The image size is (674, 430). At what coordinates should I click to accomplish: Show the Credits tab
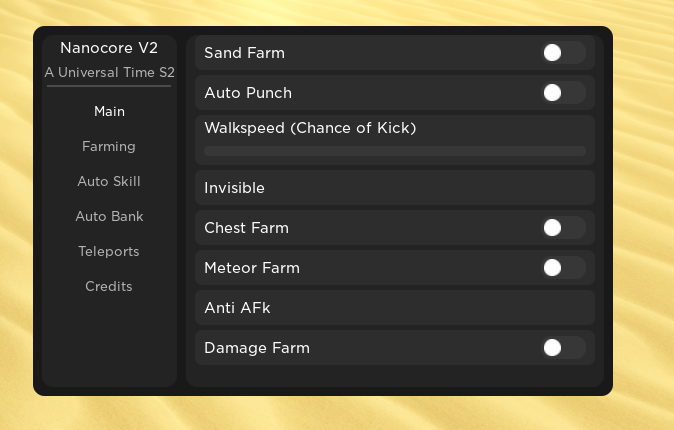109,286
